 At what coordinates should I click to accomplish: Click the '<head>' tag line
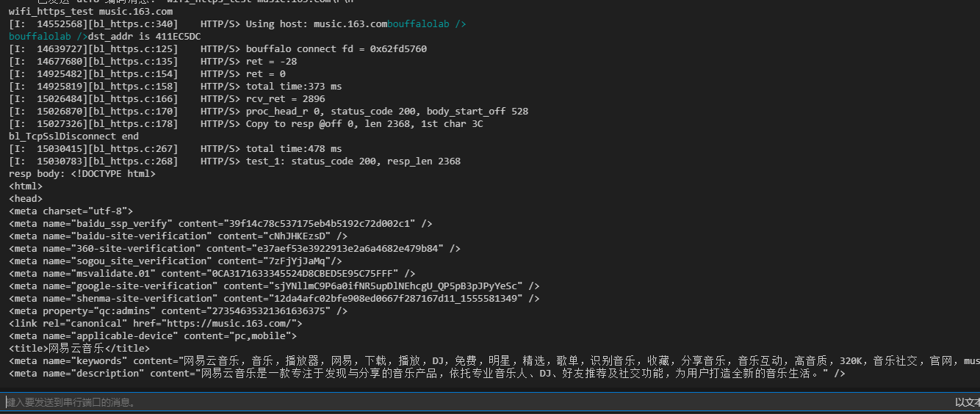(x=26, y=199)
